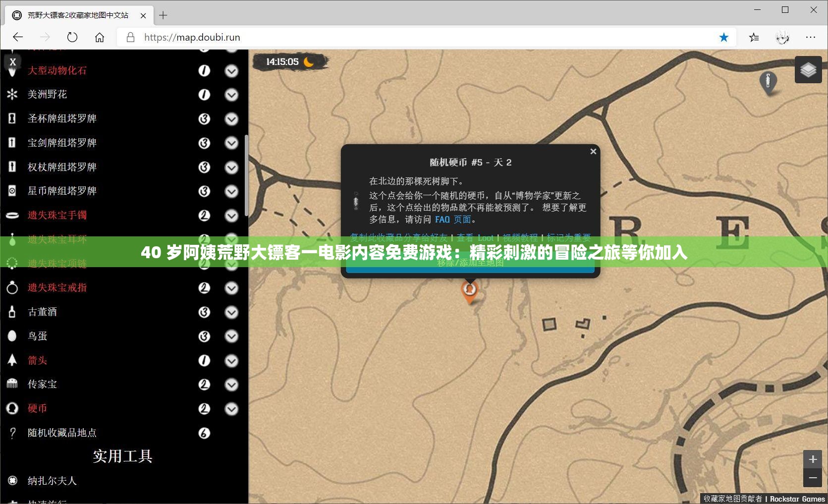This screenshot has width=828, height=504.
Task: Click the orange coin map marker pin
Action: pos(469,292)
